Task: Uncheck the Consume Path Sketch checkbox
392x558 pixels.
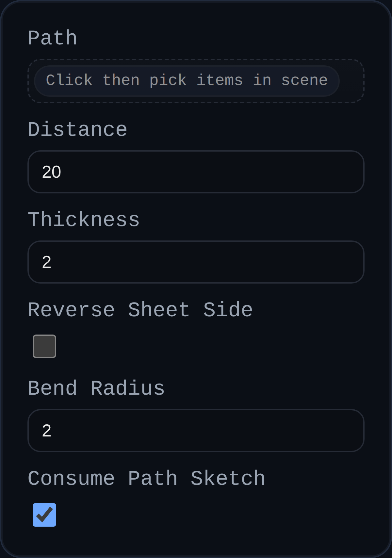Action: pos(44,515)
